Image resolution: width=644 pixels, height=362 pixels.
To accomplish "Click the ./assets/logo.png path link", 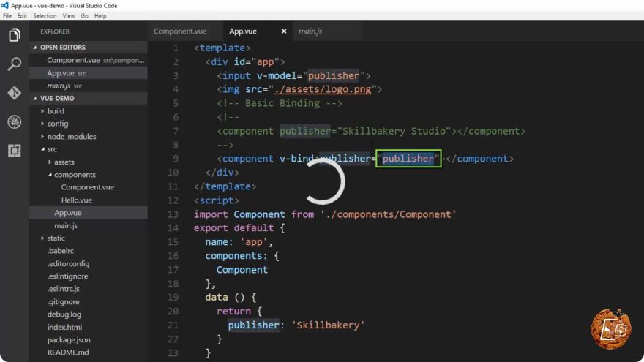I will coord(323,89).
